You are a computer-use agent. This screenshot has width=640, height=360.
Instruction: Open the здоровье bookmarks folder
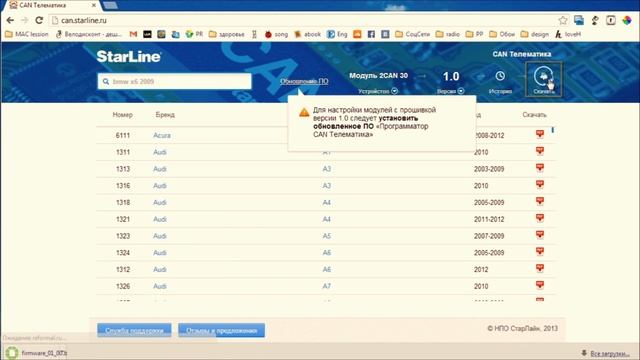227,34
